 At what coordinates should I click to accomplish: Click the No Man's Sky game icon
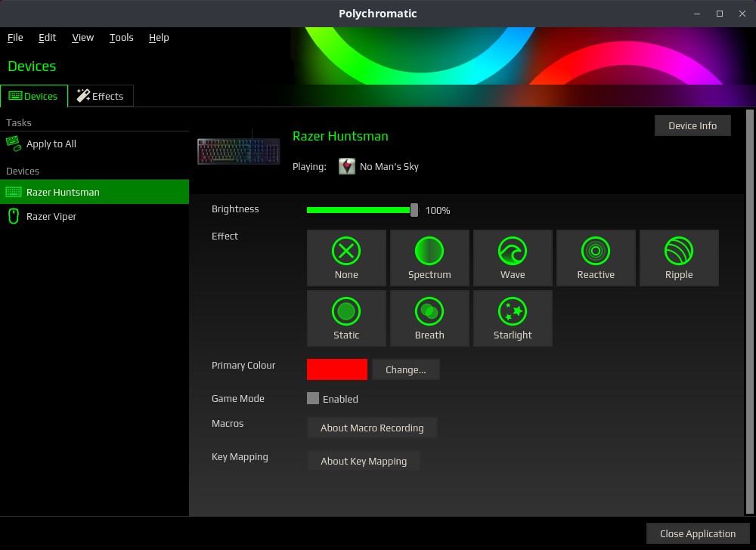[346, 166]
